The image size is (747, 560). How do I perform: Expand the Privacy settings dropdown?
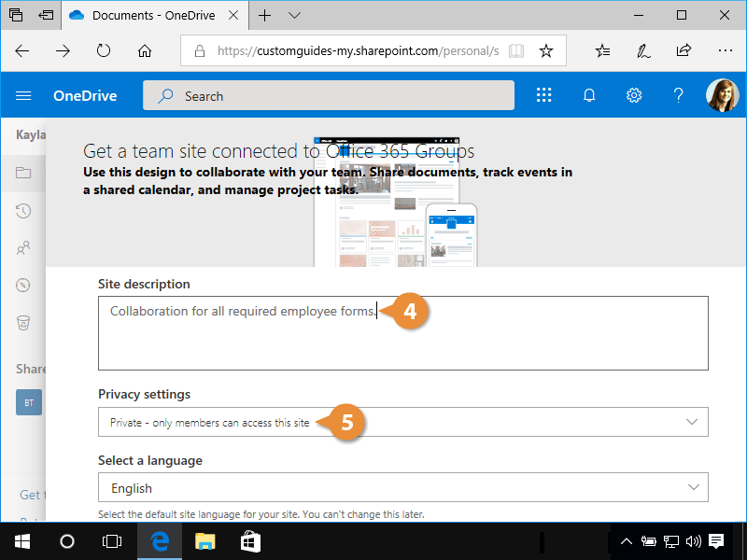(x=403, y=422)
